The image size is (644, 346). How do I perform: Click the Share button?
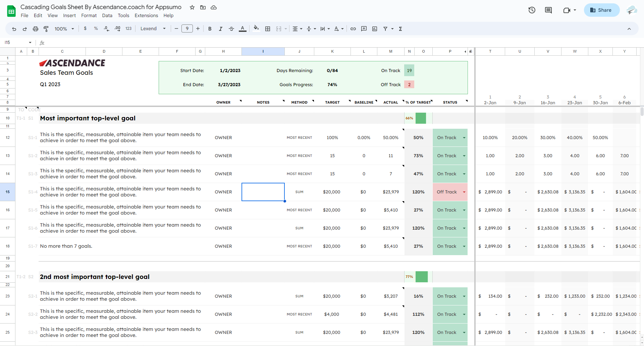point(601,10)
